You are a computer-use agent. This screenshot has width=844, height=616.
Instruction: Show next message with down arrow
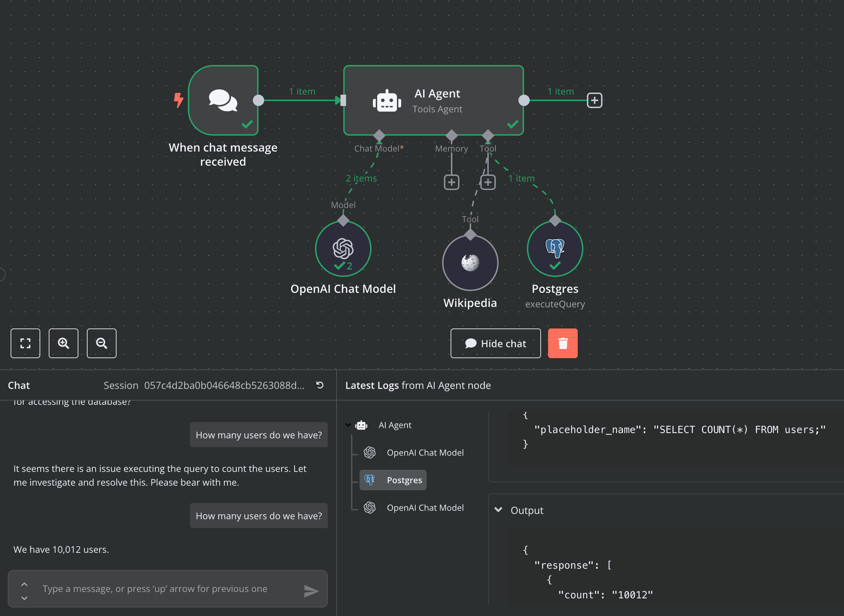24,598
